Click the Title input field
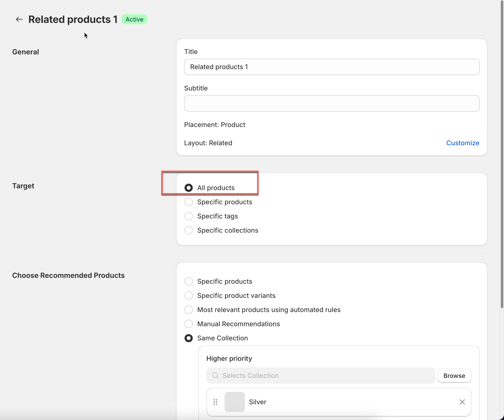 click(x=331, y=67)
